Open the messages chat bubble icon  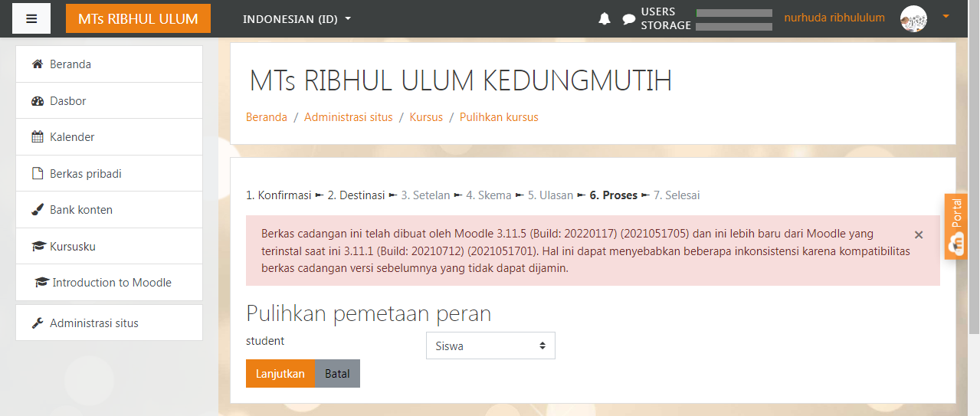(628, 18)
